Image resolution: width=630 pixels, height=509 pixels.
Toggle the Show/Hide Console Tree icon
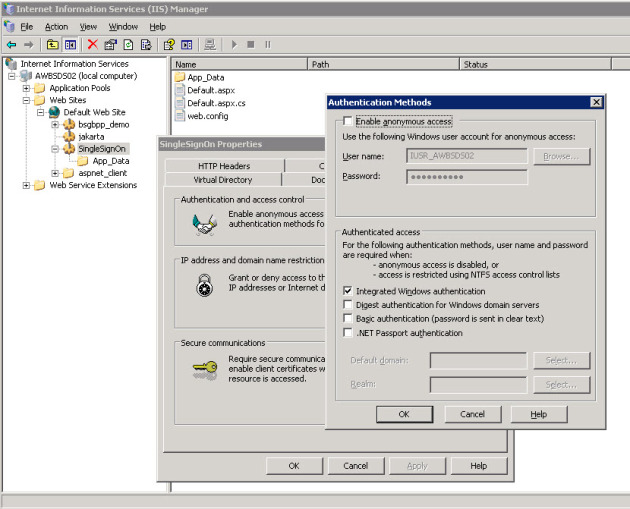(x=70, y=45)
